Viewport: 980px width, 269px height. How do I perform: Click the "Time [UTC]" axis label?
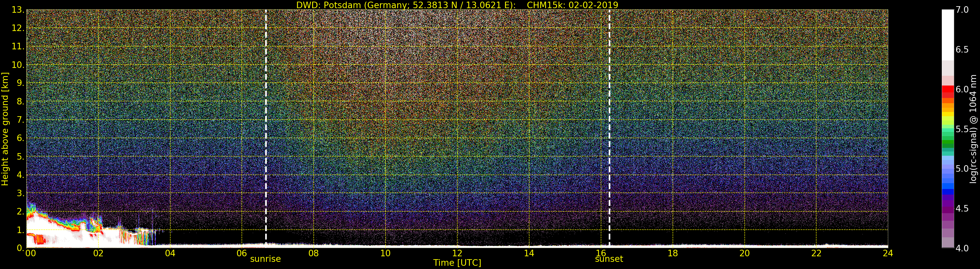click(457, 262)
